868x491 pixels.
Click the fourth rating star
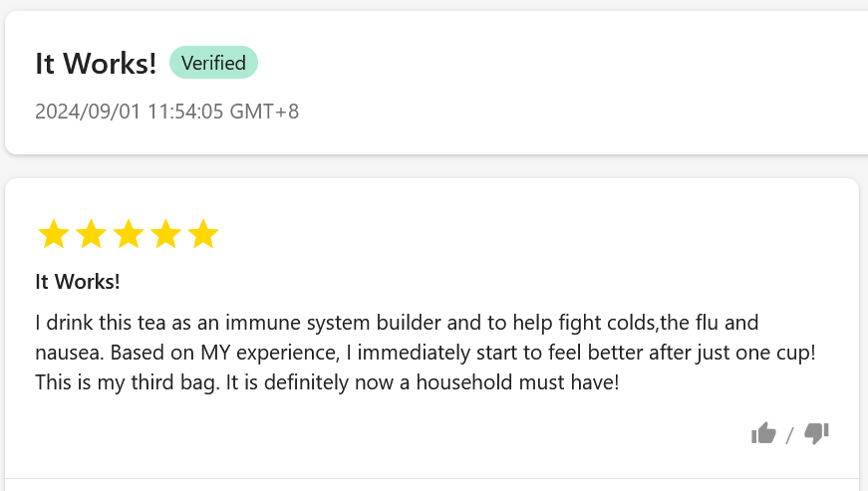pyautogui.click(x=165, y=235)
